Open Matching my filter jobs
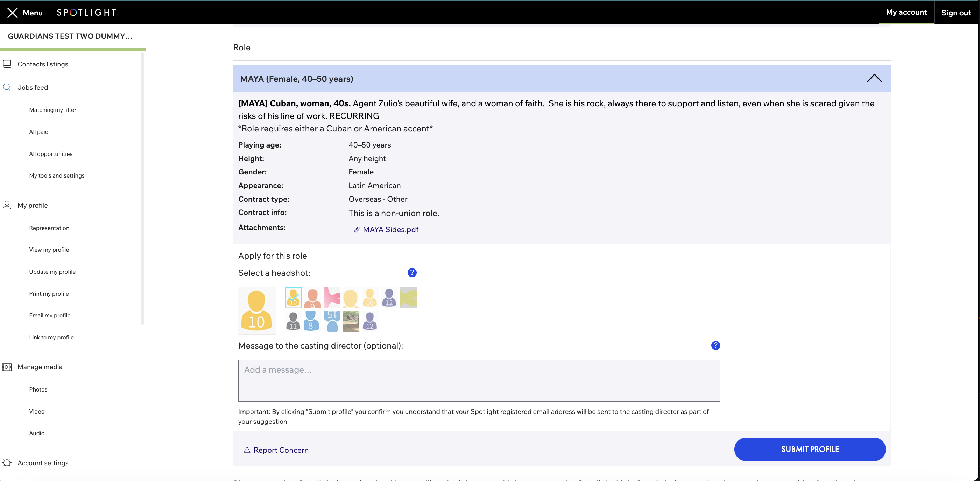 pos(52,110)
